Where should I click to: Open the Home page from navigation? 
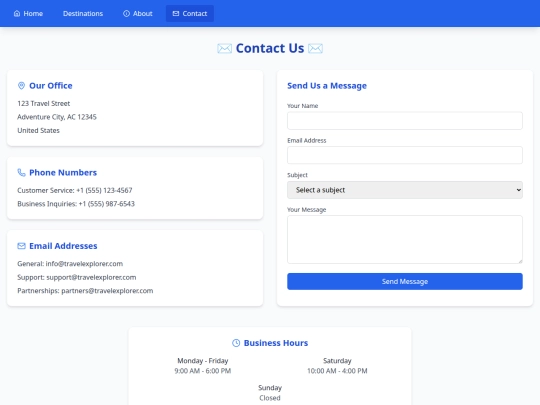(x=28, y=13)
